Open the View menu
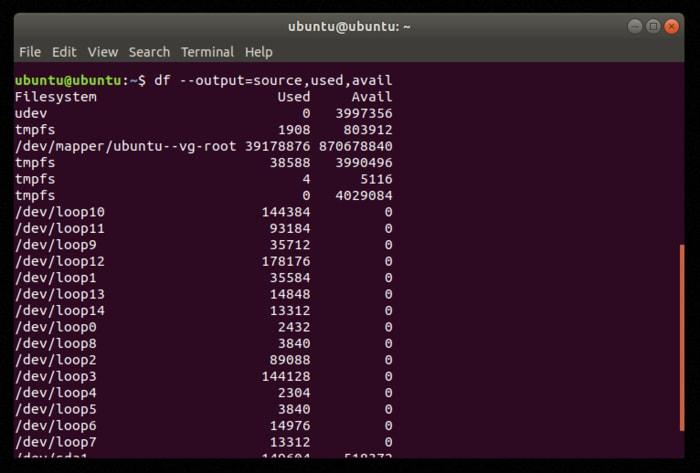 click(103, 52)
